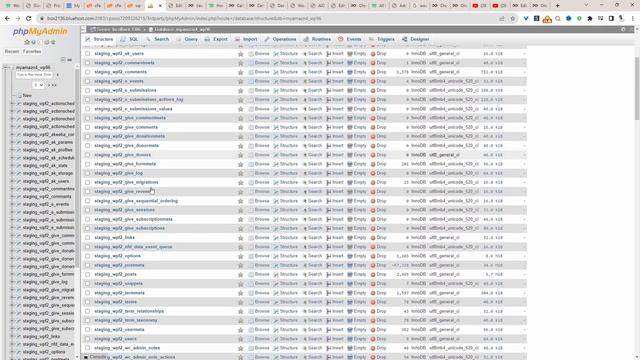Empty icon in staging_wpf2_give_comments row
640x360 pixels.
(x=350, y=127)
